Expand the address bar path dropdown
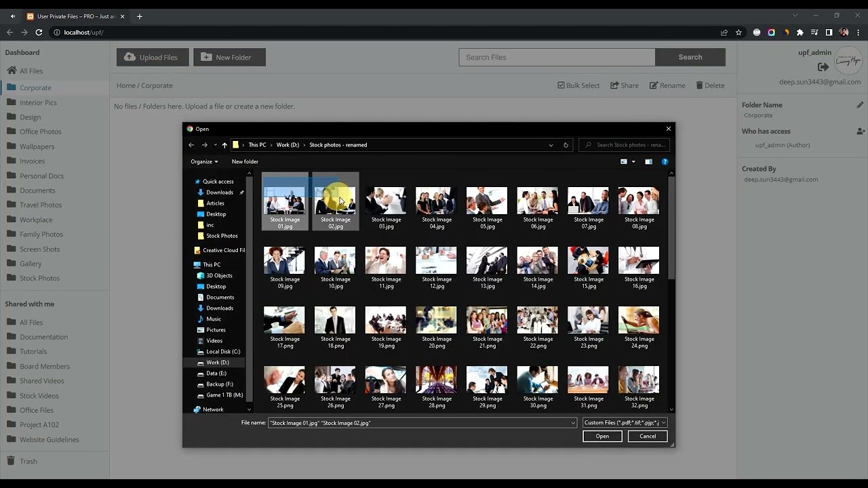Image resolution: width=868 pixels, height=488 pixels. tap(551, 145)
